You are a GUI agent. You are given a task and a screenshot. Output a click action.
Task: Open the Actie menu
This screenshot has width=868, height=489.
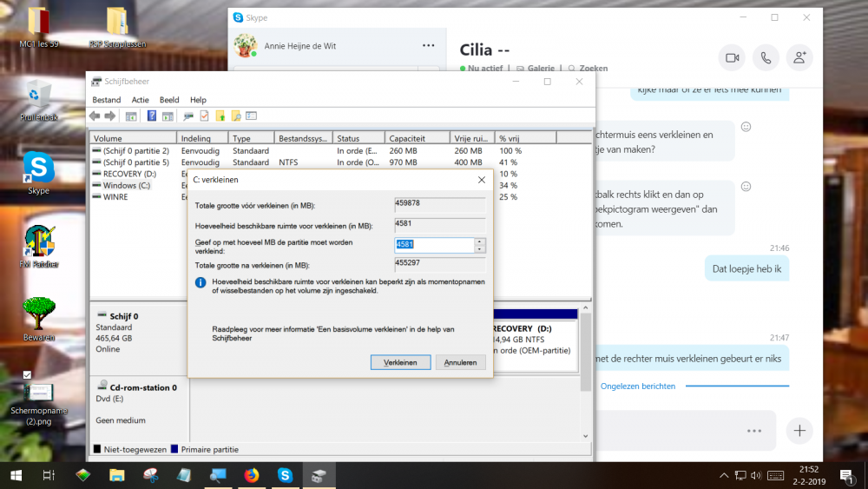coord(140,100)
